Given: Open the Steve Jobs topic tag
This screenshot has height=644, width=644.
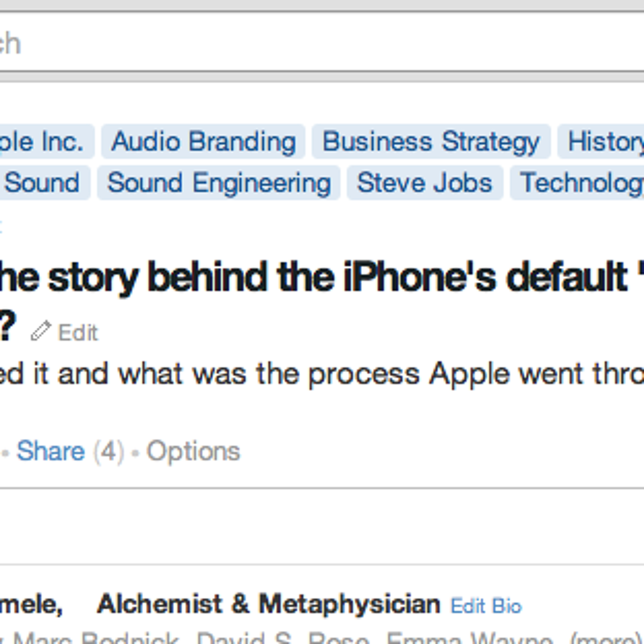Looking at the screenshot, I should 425,183.
